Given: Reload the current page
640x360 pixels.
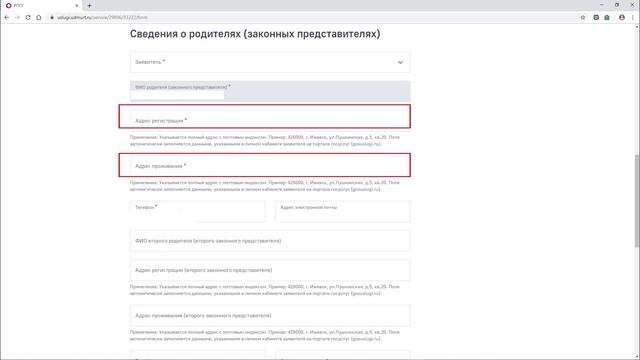Looking at the screenshot, I should [x=28, y=18].
